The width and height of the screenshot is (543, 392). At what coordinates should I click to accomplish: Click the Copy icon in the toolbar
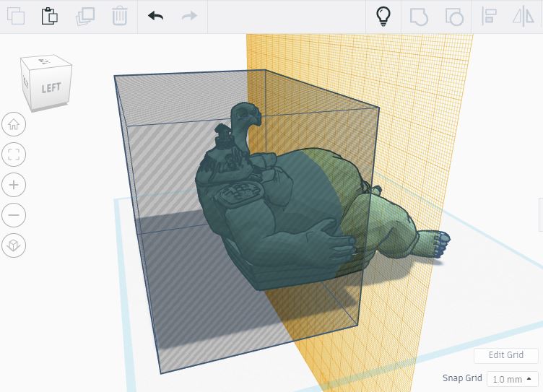[x=16, y=16]
